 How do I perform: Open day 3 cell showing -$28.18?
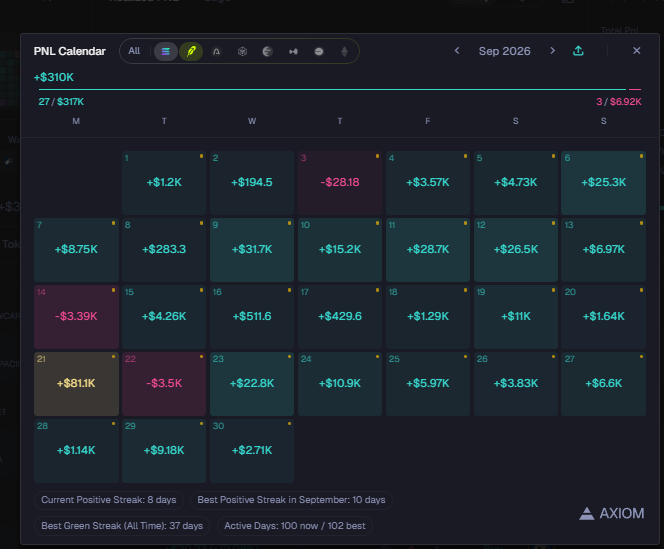pos(340,183)
